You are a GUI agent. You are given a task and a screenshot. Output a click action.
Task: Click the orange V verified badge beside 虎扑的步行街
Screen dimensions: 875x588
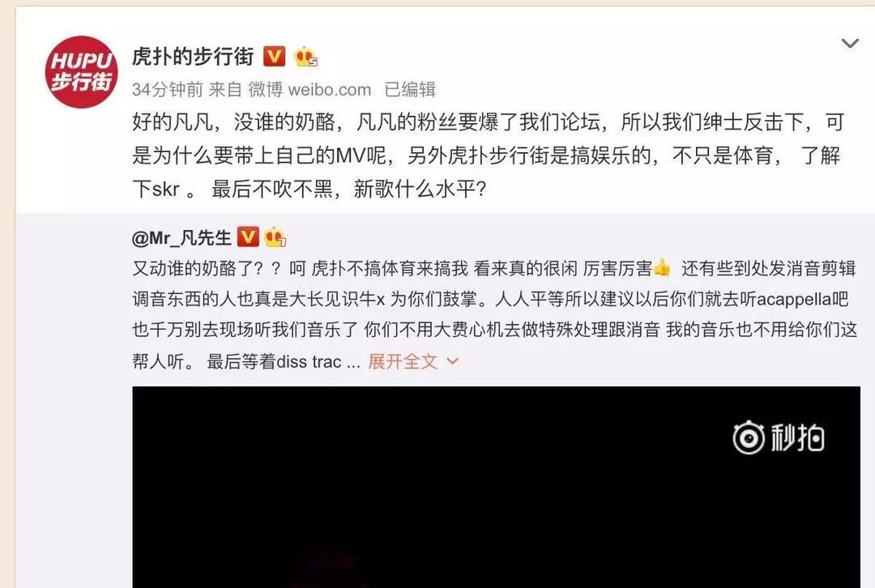tap(274, 57)
